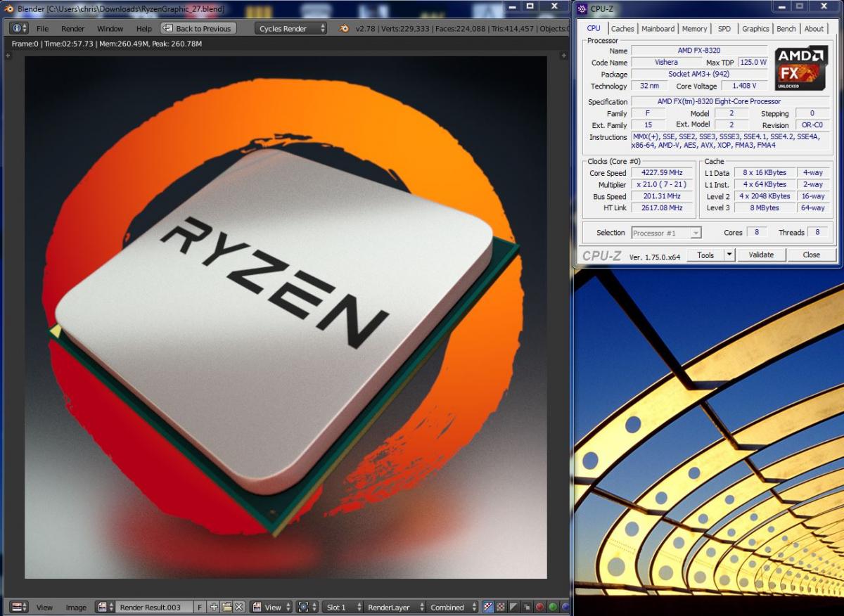Open the Help menu in Blender
844x616 pixels.
144,29
